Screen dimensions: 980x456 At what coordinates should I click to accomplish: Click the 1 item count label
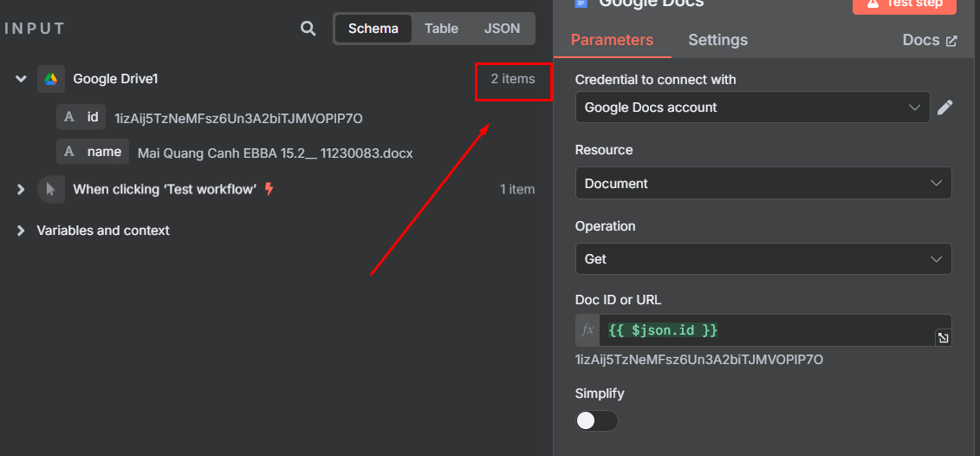[x=517, y=189]
